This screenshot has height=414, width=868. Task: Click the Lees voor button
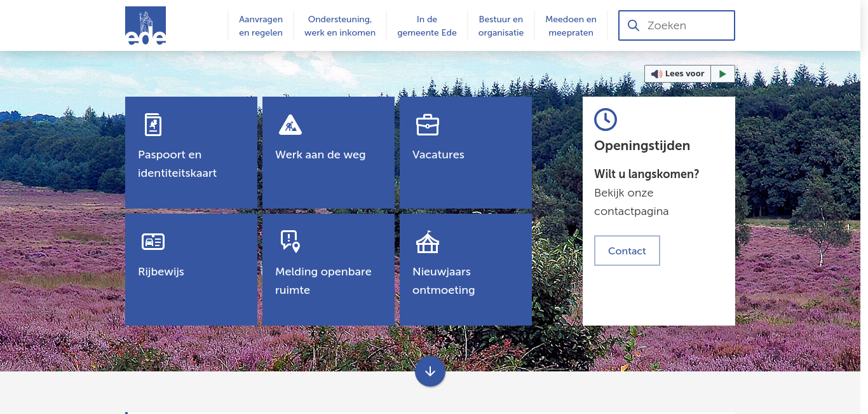678,74
